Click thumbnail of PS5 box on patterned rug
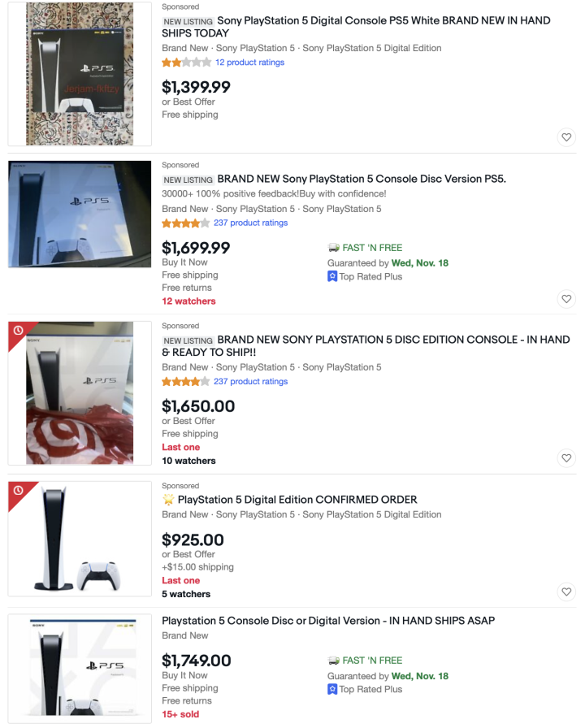Viewport: 585px width, 728px height. [x=80, y=74]
